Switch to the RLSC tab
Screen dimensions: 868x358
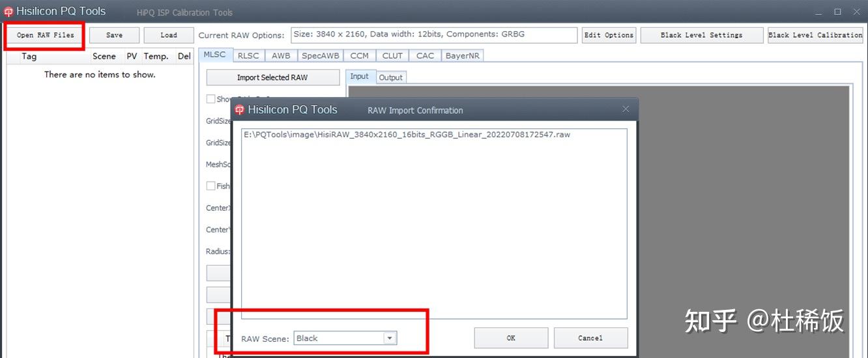(248, 56)
